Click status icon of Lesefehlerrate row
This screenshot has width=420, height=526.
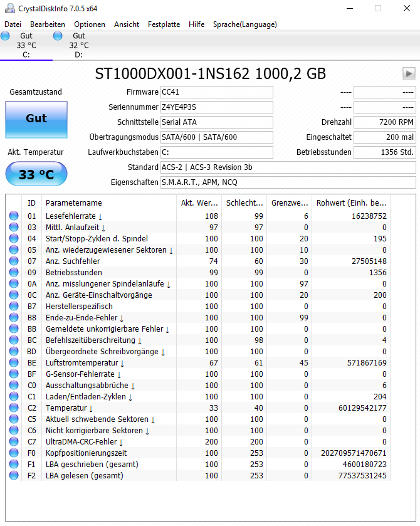pos(14,216)
